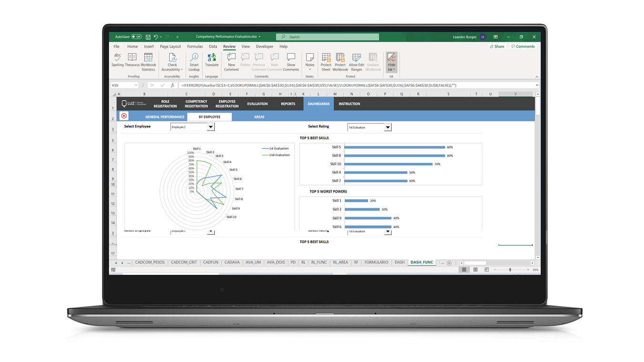
Task: Open the Select Rating dropdown
Action: click(x=388, y=127)
